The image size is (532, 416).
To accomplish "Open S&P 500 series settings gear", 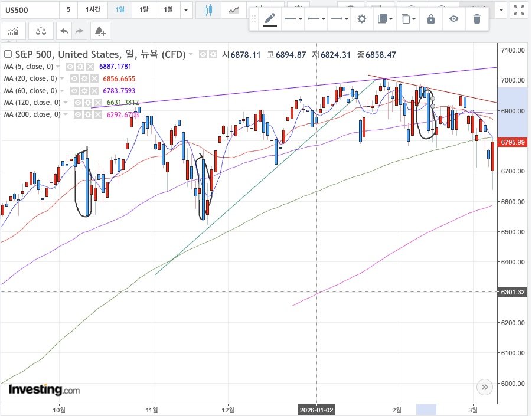I will [x=213, y=54].
